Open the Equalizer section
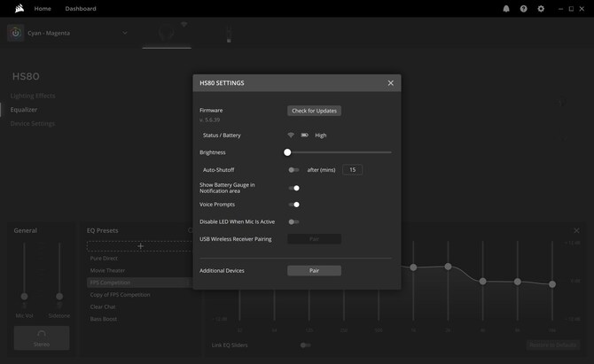 point(24,110)
